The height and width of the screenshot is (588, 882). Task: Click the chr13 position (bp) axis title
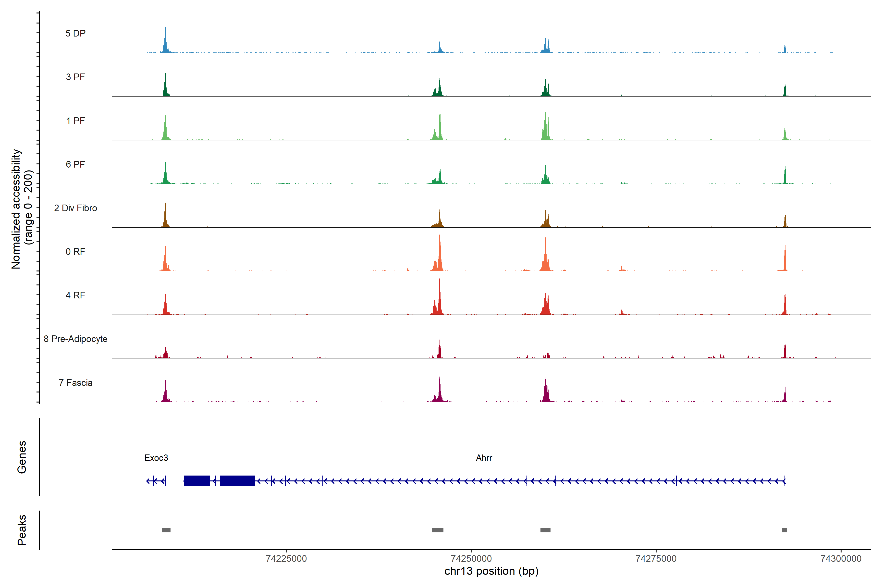pos(491,571)
